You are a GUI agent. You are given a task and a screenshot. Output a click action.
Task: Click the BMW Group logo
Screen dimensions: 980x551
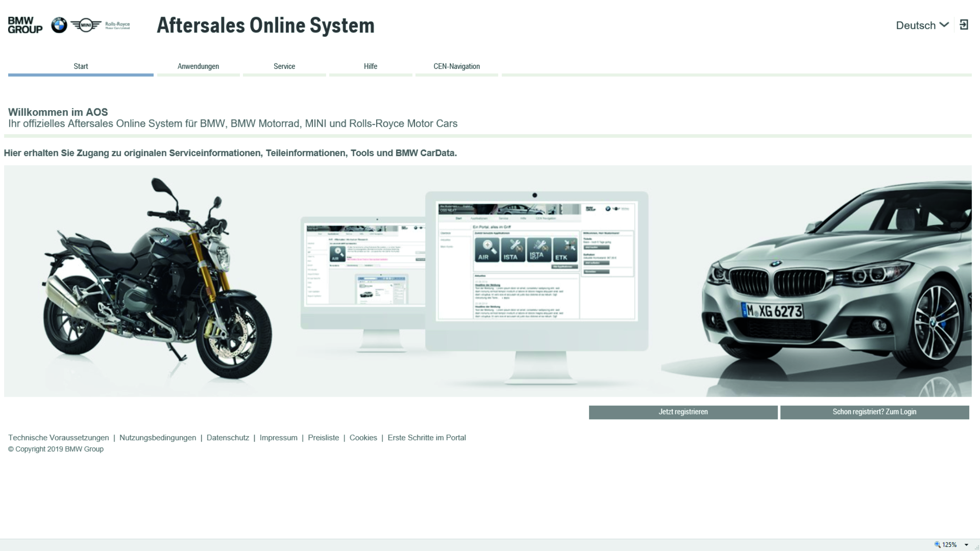click(x=25, y=25)
